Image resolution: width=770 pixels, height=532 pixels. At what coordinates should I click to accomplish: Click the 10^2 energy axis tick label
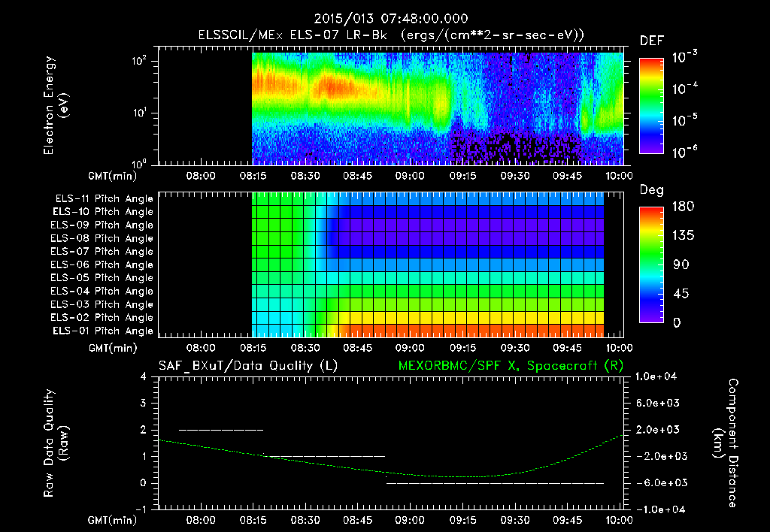tap(139, 62)
